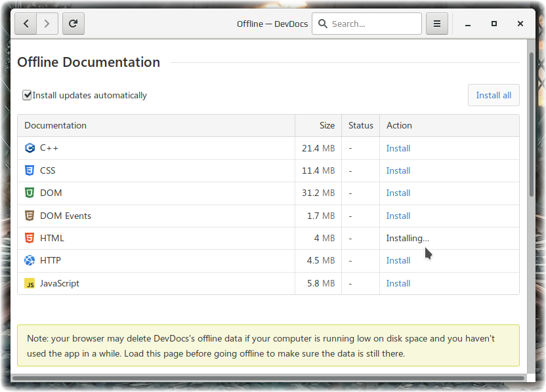The height and width of the screenshot is (392, 546).
Task: Select the CSS row name
Action: click(x=48, y=170)
